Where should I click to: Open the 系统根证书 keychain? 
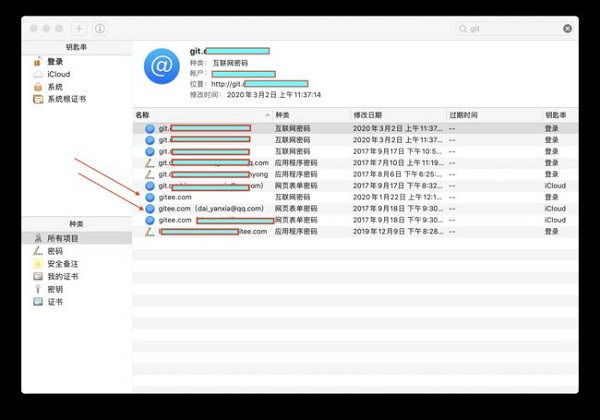click(x=65, y=99)
